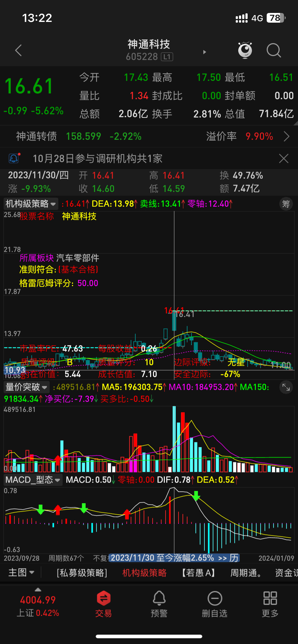Tap the 不复权 adjustment label
The image size is (298, 644).
(x=101, y=558)
